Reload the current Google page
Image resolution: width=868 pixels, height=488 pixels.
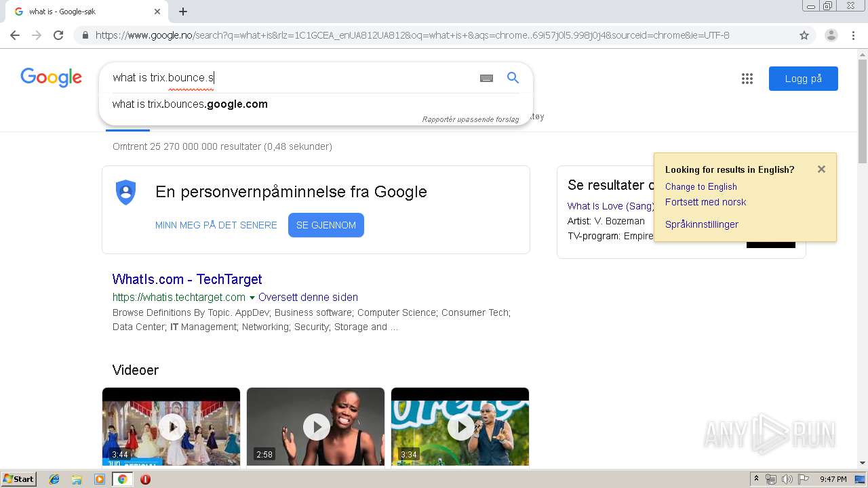click(x=58, y=35)
